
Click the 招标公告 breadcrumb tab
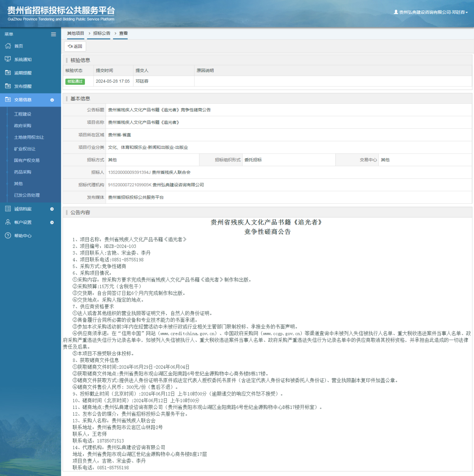(102, 34)
